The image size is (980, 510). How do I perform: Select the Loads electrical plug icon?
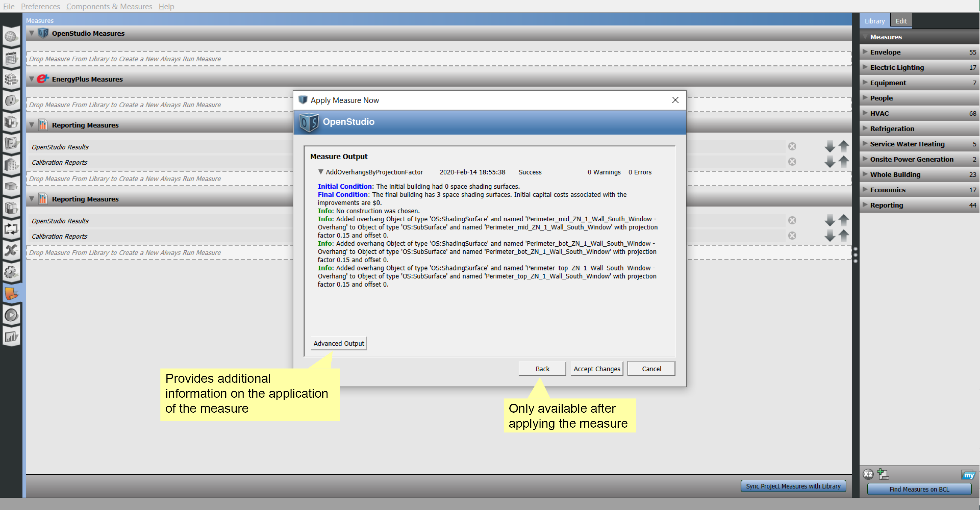(x=11, y=101)
